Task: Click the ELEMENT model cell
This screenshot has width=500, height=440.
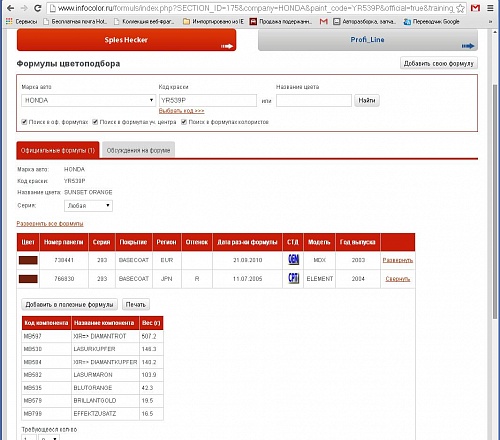Action: tap(319, 279)
